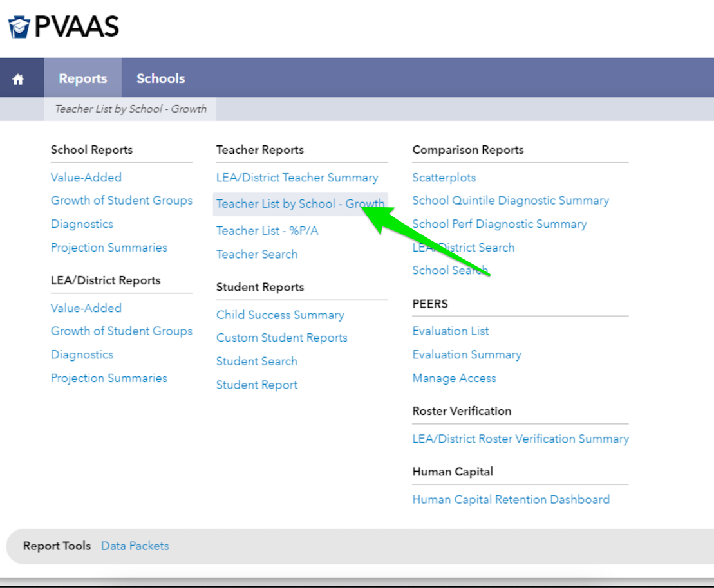
Task: Open LEA/District Projection Summaries link
Action: [109, 378]
